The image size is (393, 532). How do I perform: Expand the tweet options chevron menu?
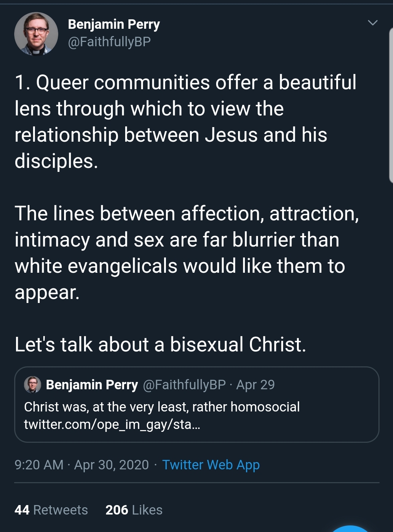pos(373,23)
